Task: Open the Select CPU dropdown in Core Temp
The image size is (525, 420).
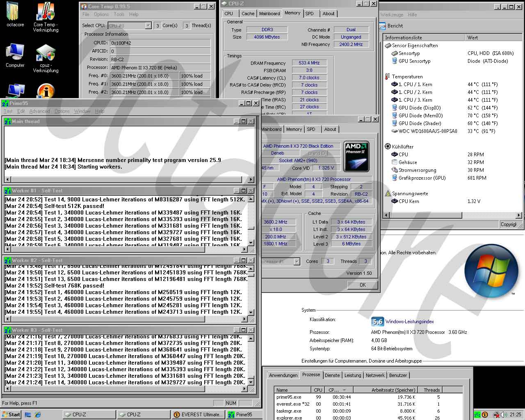Action: (148, 25)
